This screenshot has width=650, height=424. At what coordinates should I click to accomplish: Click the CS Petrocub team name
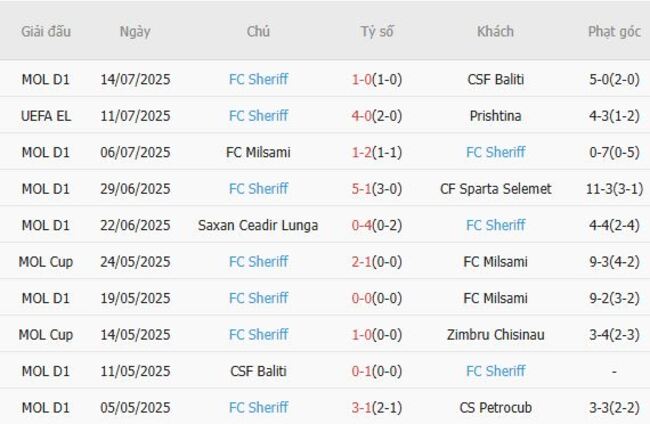pos(495,407)
